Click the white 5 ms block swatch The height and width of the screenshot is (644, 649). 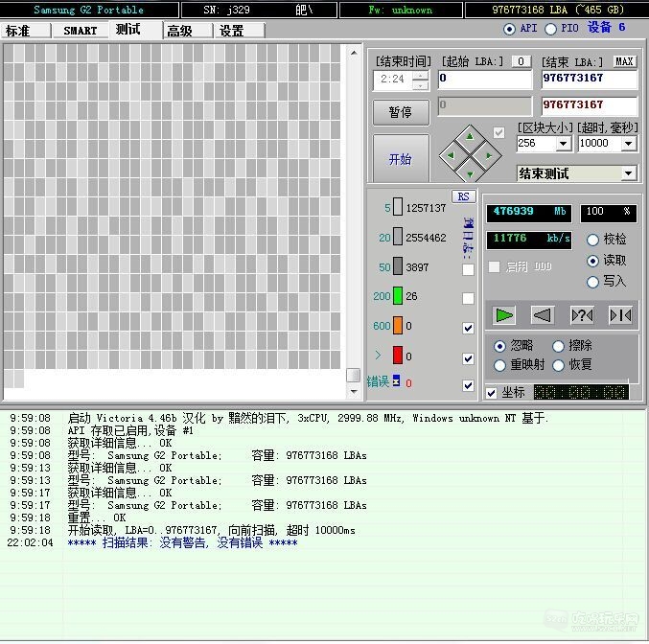point(397,207)
